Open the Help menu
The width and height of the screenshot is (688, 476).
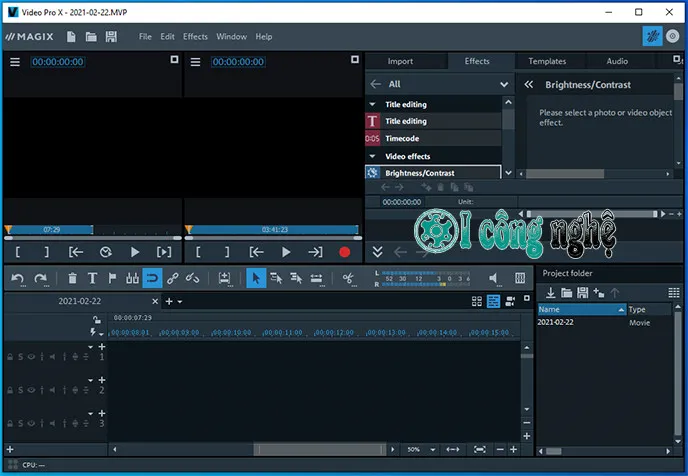coord(264,37)
